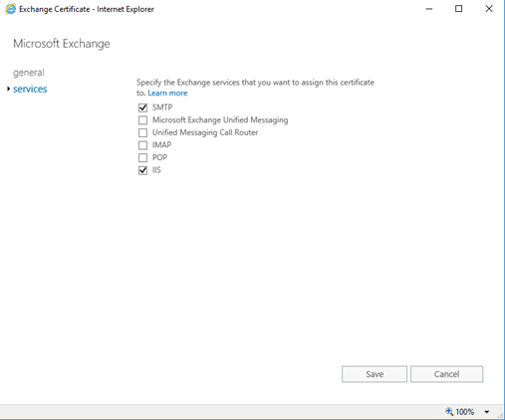505x420 pixels.
Task: Click the arrow marker beside services
Action: pos(8,89)
